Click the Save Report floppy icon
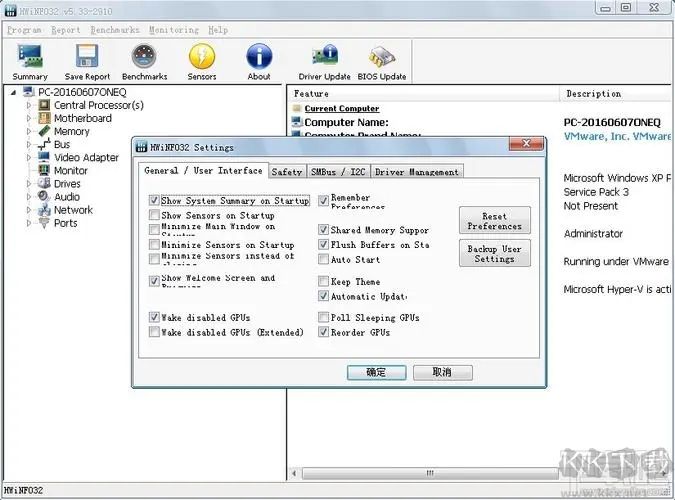Viewport: 675px width, 500px height. pos(87,61)
